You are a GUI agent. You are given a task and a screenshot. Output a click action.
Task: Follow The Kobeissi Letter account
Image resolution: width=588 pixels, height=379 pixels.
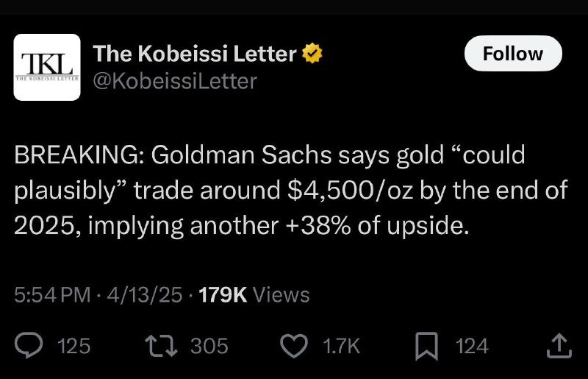point(512,54)
